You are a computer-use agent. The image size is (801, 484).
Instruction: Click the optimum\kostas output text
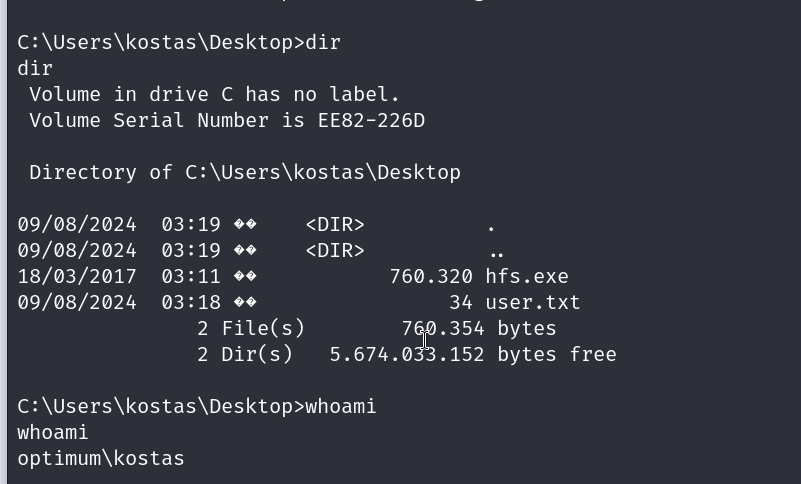coord(101,459)
